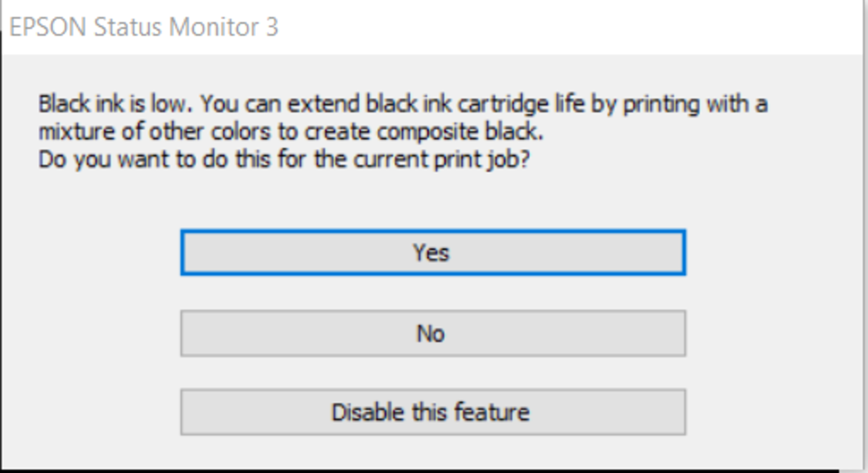Reject composite black for this print job
The height and width of the screenshot is (473, 868).
point(433,333)
